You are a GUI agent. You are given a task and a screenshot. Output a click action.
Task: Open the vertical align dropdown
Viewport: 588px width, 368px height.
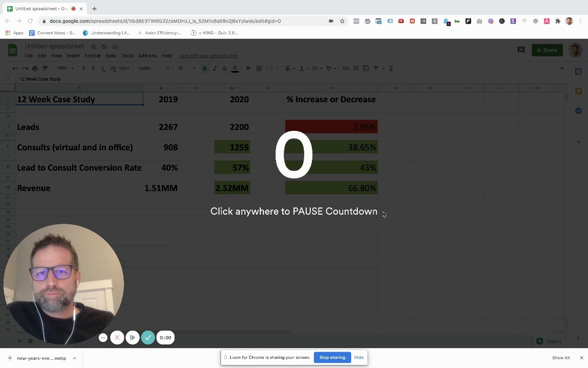click(304, 68)
